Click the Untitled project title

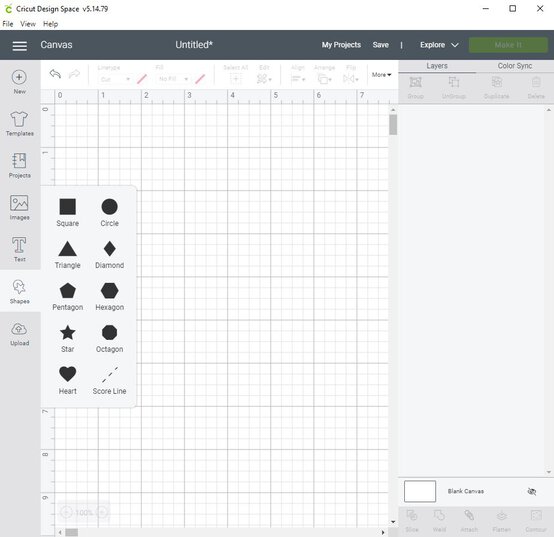point(194,45)
